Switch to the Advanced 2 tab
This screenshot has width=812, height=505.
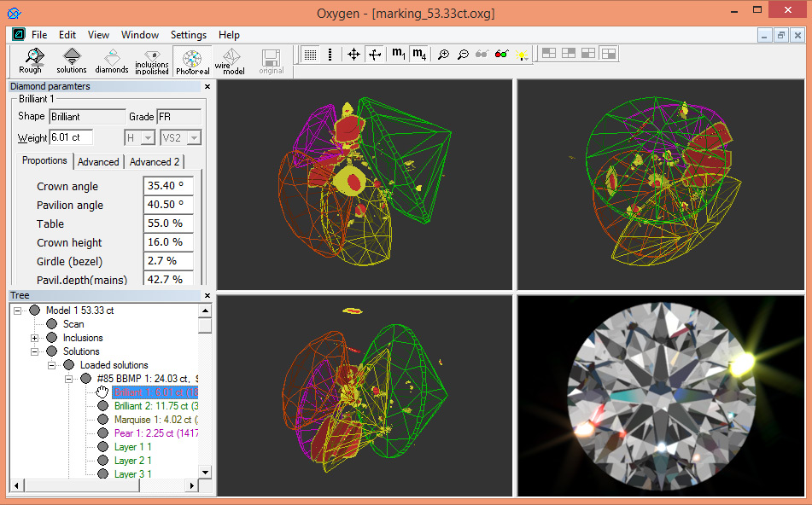tap(155, 162)
